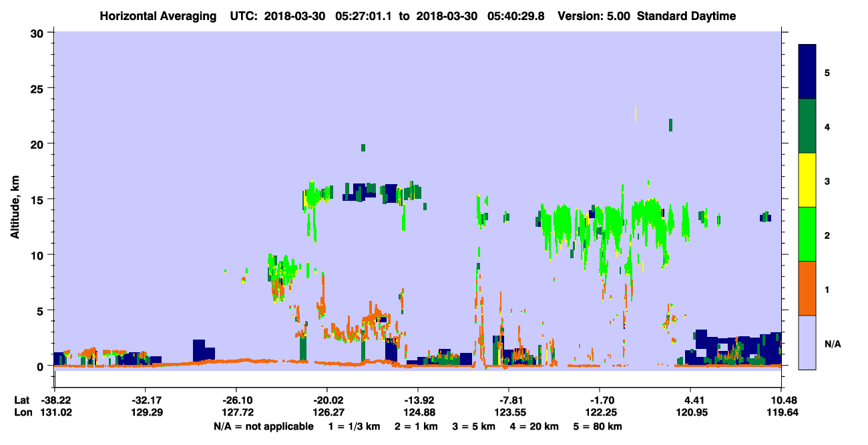
Task: Click the dark blue level 5 swatch
Action: [x=807, y=72]
